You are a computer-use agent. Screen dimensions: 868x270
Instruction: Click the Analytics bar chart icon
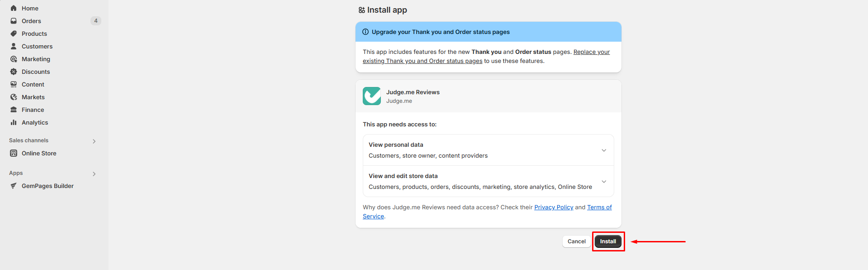point(14,122)
